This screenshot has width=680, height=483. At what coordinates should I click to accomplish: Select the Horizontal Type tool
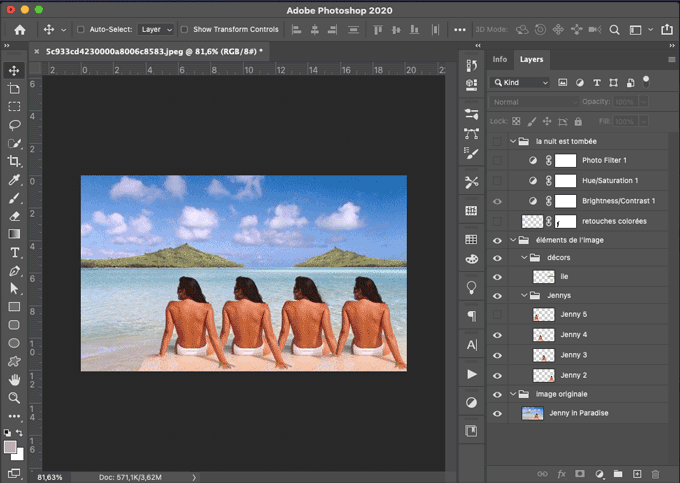[x=14, y=252]
